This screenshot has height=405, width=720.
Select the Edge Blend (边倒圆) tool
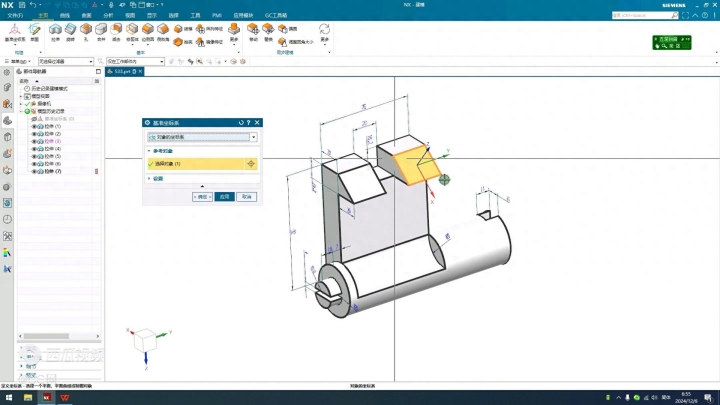coord(148,32)
